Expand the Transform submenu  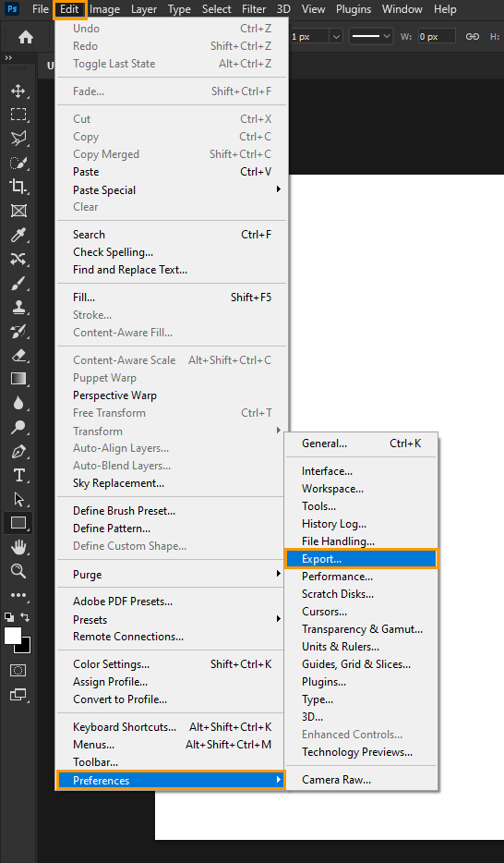coord(172,431)
